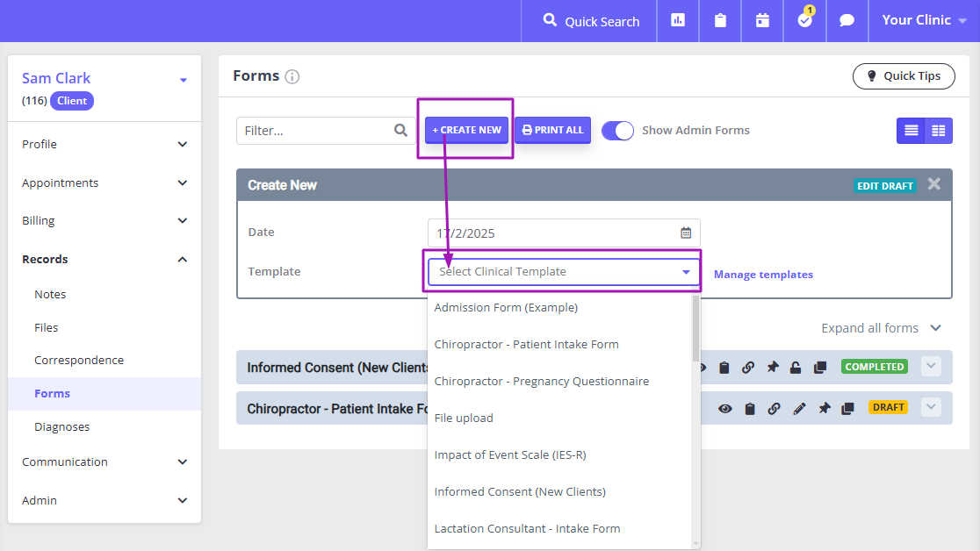
Task: Open the calendar icon in top navigation
Action: (x=761, y=20)
